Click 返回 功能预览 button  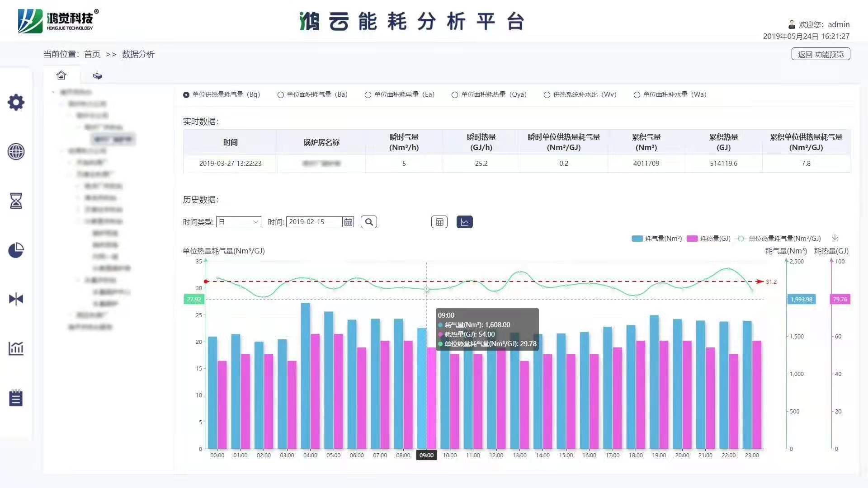coord(821,54)
